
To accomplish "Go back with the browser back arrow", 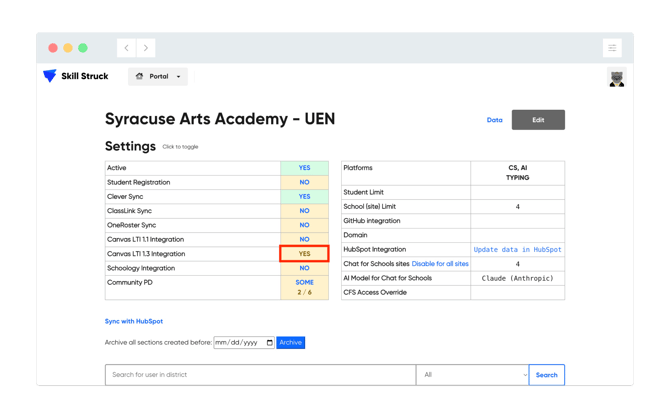I will click(x=127, y=48).
